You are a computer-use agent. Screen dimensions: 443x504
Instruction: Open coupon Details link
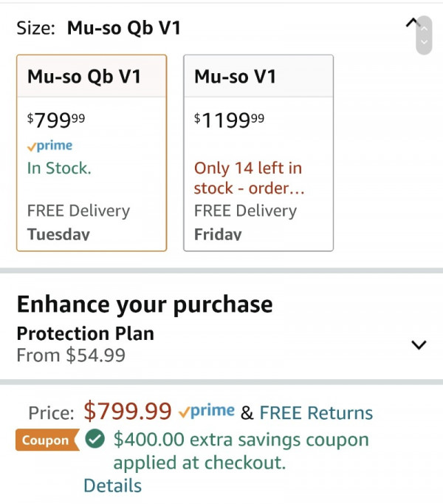112,486
